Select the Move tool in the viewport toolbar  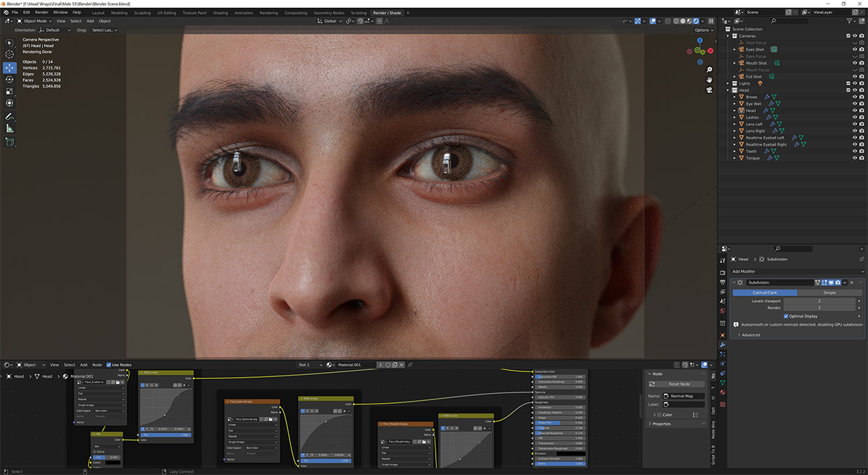[x=9, y=67]
